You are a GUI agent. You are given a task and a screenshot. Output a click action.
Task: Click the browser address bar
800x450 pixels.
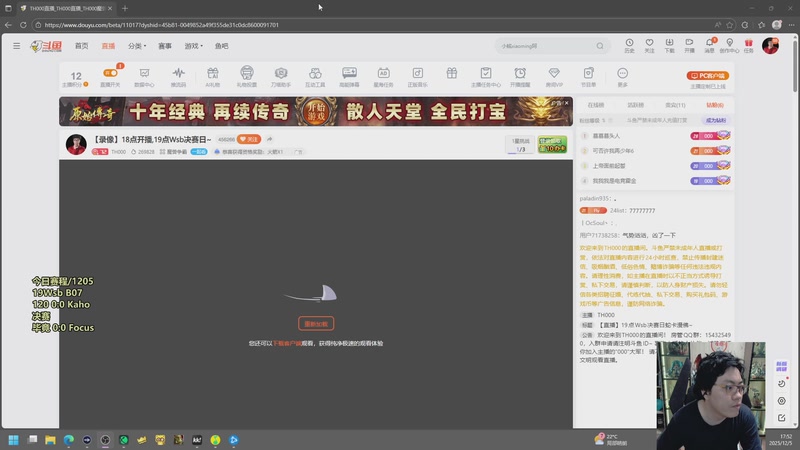[372, 24]
